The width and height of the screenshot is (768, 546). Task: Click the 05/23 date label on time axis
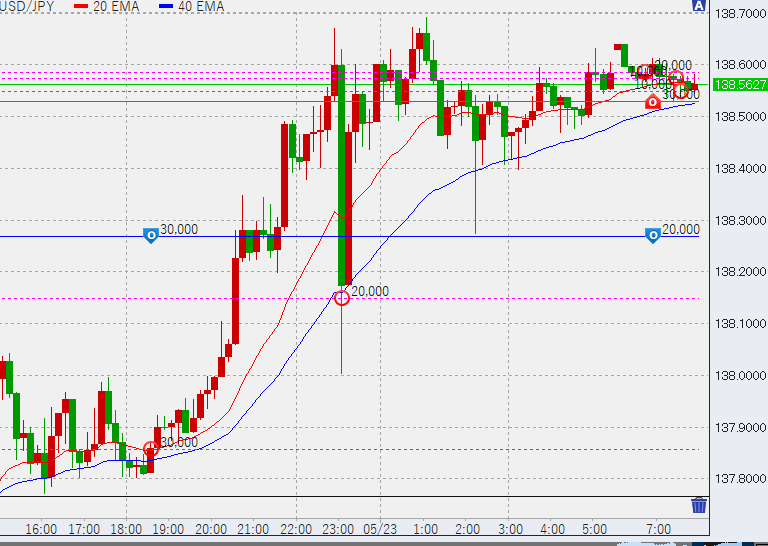384,528
